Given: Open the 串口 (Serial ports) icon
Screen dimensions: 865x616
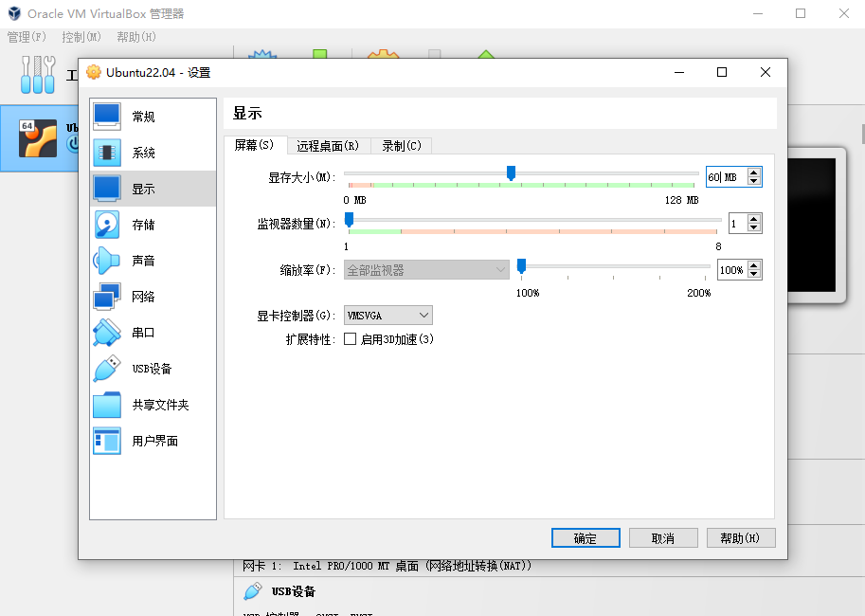Looking at the screenshot, I should coord(107,333).
